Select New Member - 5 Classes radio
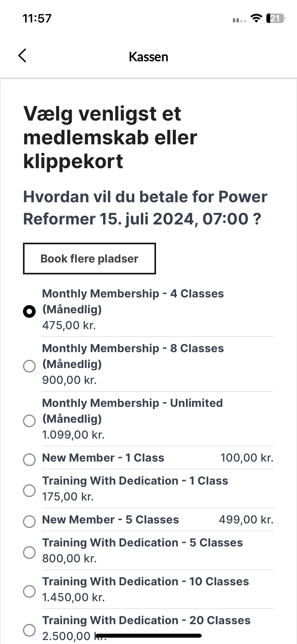 click(x=29, y=521)
